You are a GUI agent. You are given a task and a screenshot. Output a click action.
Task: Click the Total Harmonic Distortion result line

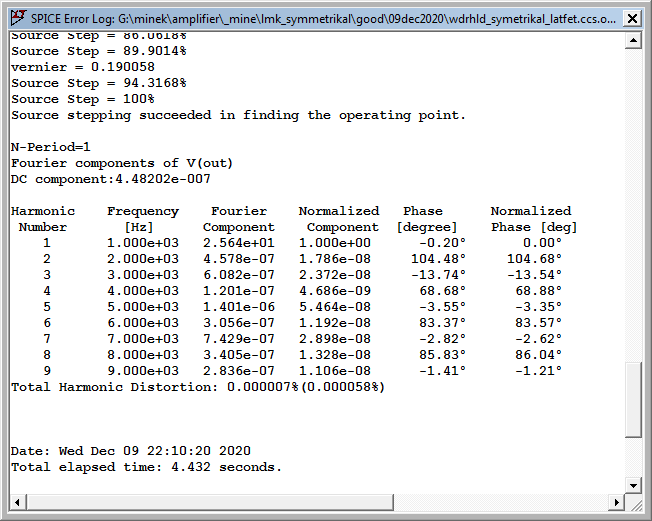coord(198,387)
